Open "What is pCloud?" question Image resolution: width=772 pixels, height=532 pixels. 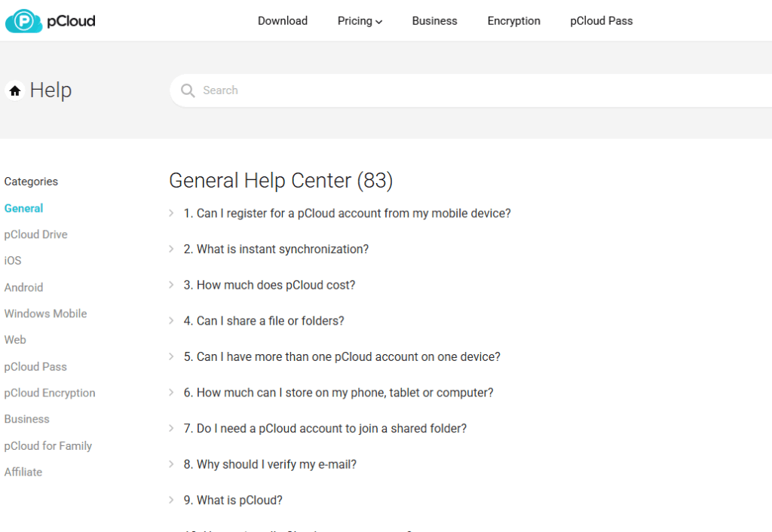pos(233,500)
